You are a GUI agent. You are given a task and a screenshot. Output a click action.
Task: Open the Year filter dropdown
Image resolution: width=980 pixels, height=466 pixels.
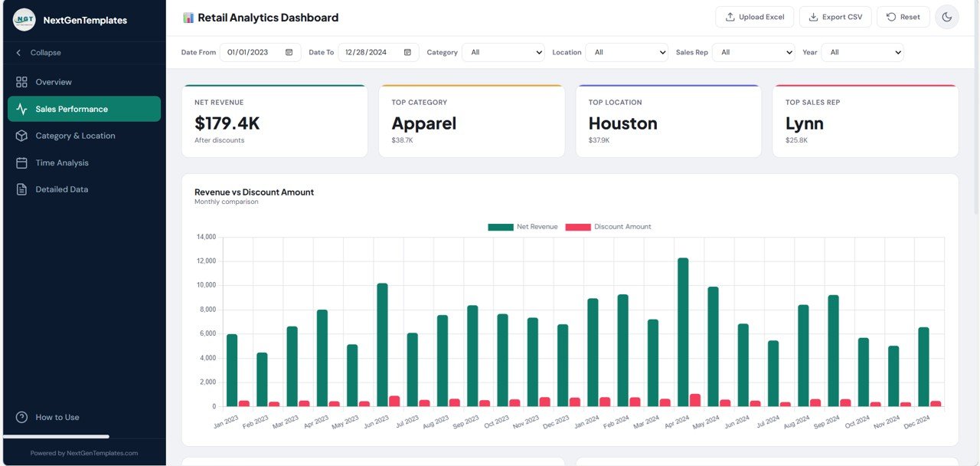point(864,52)
